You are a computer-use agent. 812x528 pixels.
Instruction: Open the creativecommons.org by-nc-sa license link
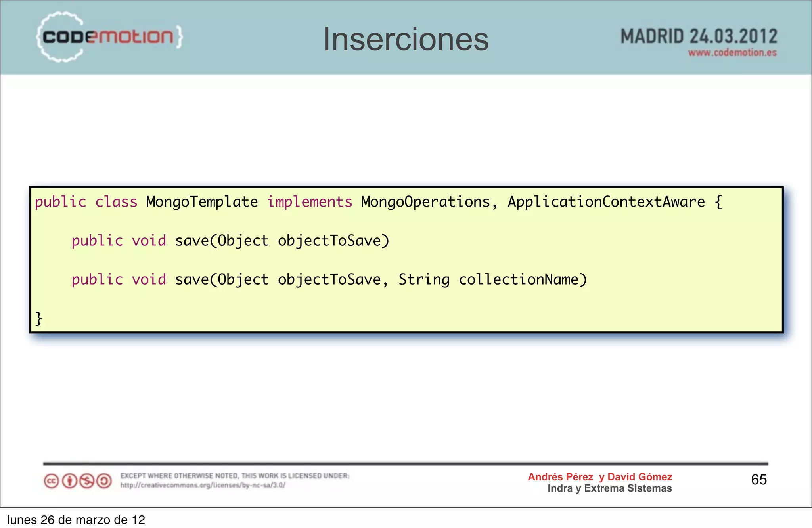pyautogui.click(x=203, y=485)
